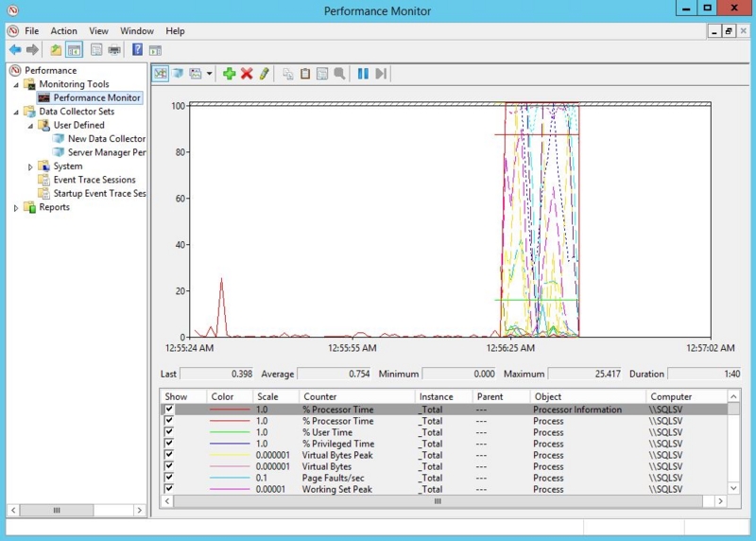Click the View Current Activity icon

pos(161,74)
